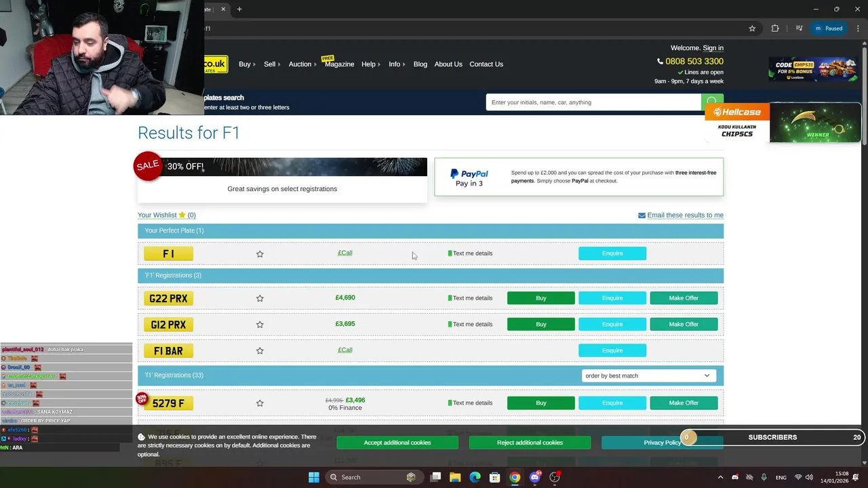
Task: Show hidden system tray icons
Action: click(x=720, y=477)
